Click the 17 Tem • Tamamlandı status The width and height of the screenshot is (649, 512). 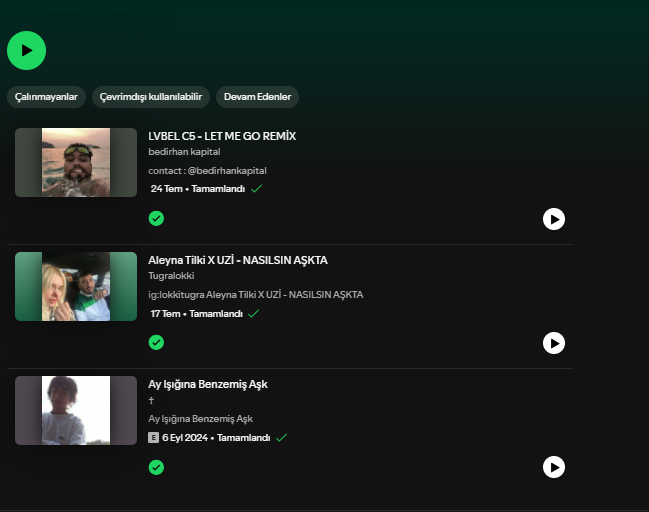click(197, 314)
